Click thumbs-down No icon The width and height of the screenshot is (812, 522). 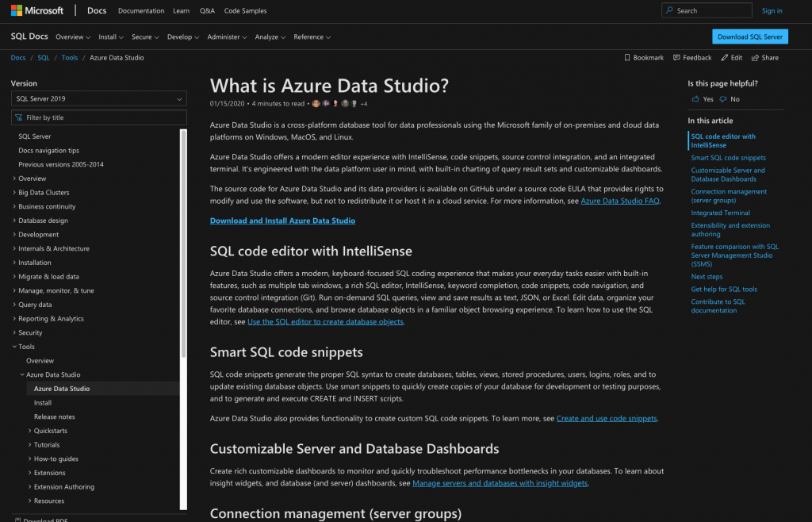(x=723, y=99)
